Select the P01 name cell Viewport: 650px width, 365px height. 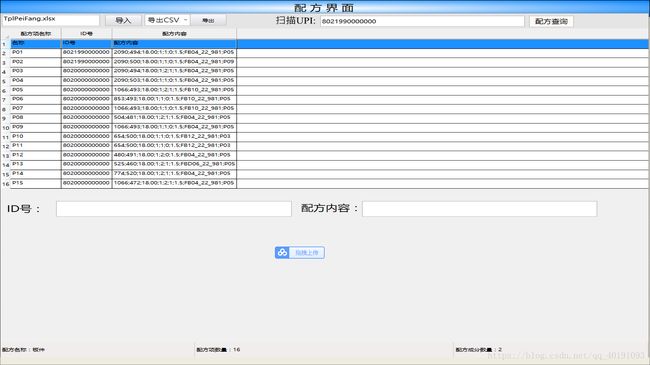[36, 53]
